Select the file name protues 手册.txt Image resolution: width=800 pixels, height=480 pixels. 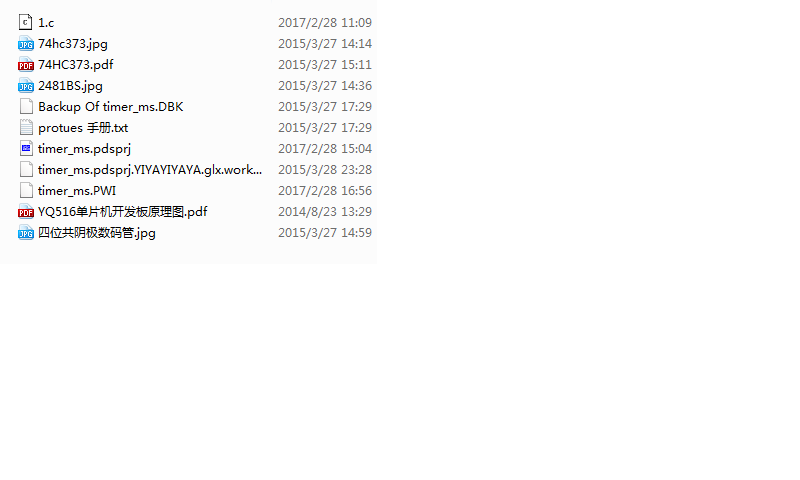[x=83, y=128]
